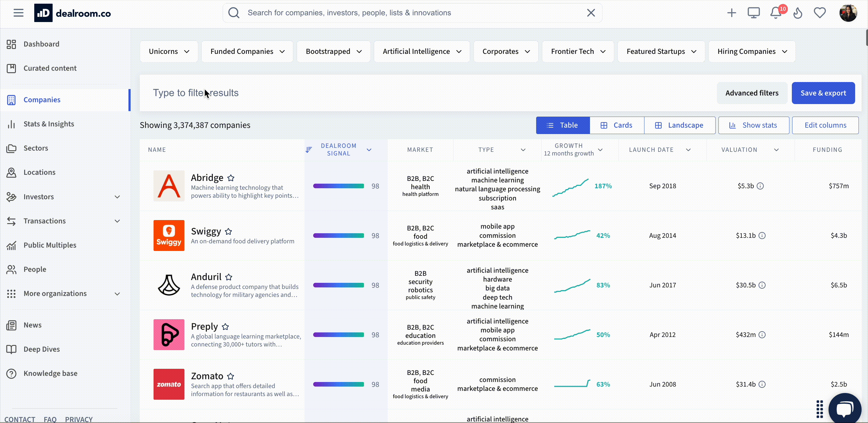Open Stats & Insights in sidebar

(x=49, y=124)
